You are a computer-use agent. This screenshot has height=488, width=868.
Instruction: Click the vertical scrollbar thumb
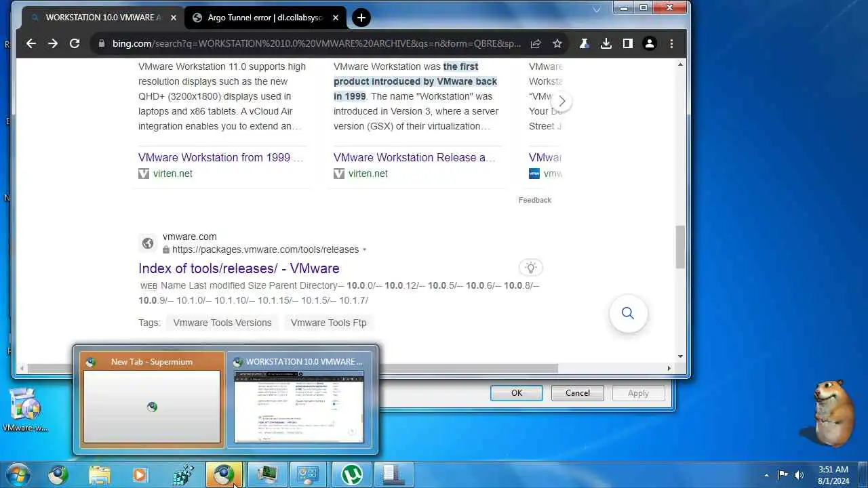click(680, 247)
